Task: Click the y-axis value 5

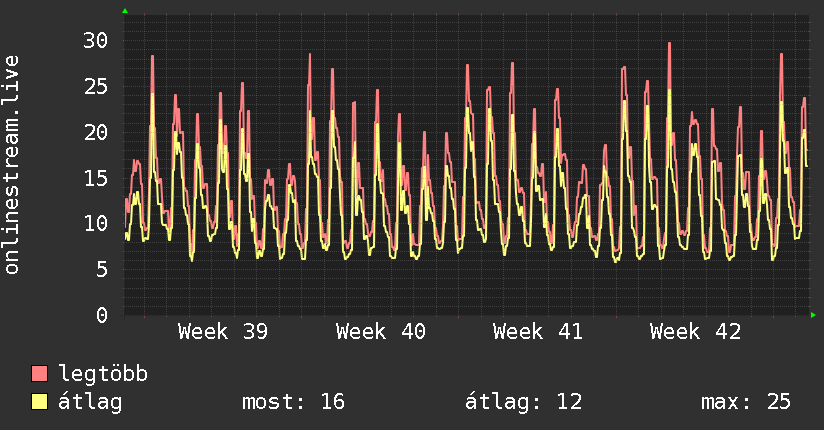Action: [102, 270]
